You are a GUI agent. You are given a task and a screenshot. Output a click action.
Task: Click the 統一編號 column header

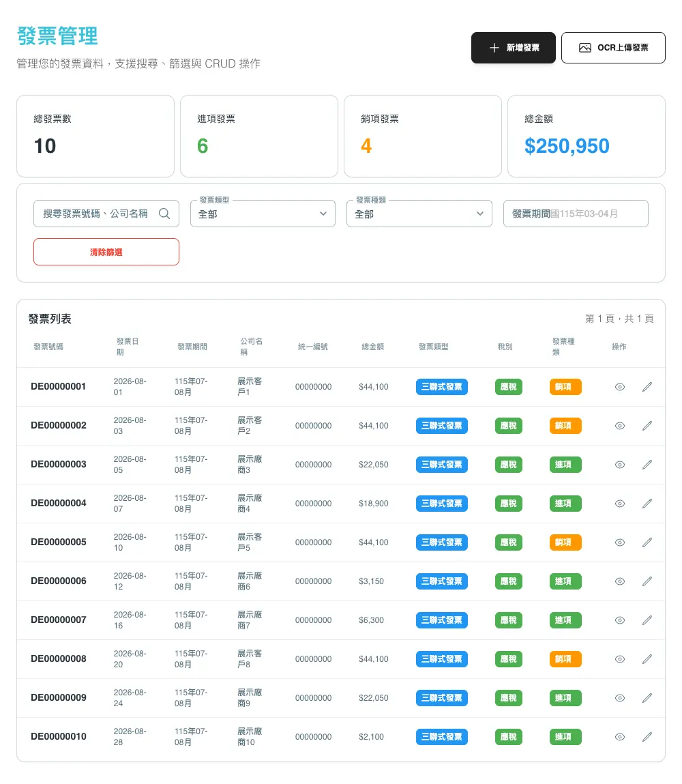(x=313, y=347)
